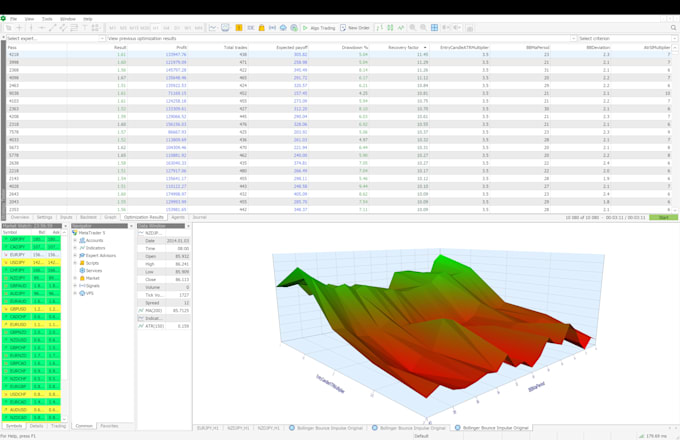
Task: Click the New Order toolbar button
Action: pos(355,28)
